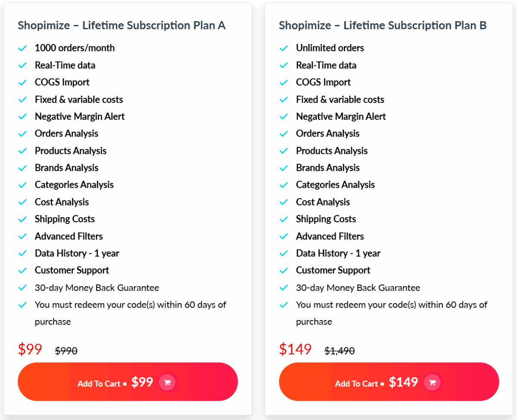Screen dimensions: 517x420
Task: Select the Lifetime Subscription Plan B heading
Action: (383, 25)
